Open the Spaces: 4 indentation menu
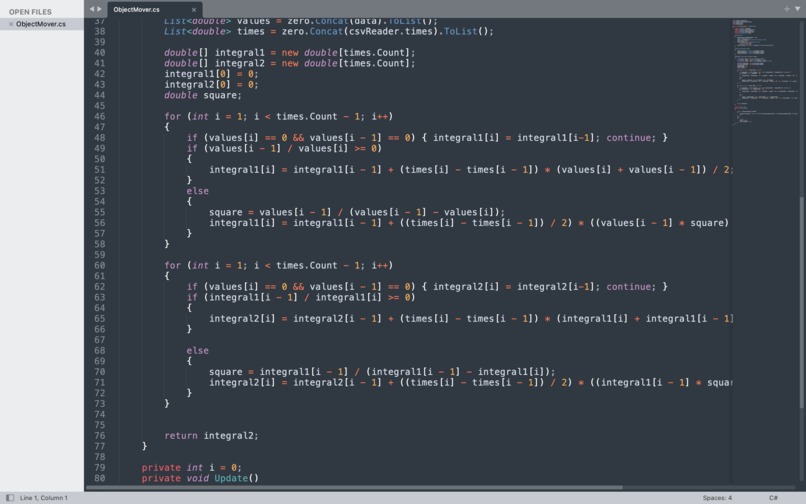806x504 pixels. [x=717, y=497]
